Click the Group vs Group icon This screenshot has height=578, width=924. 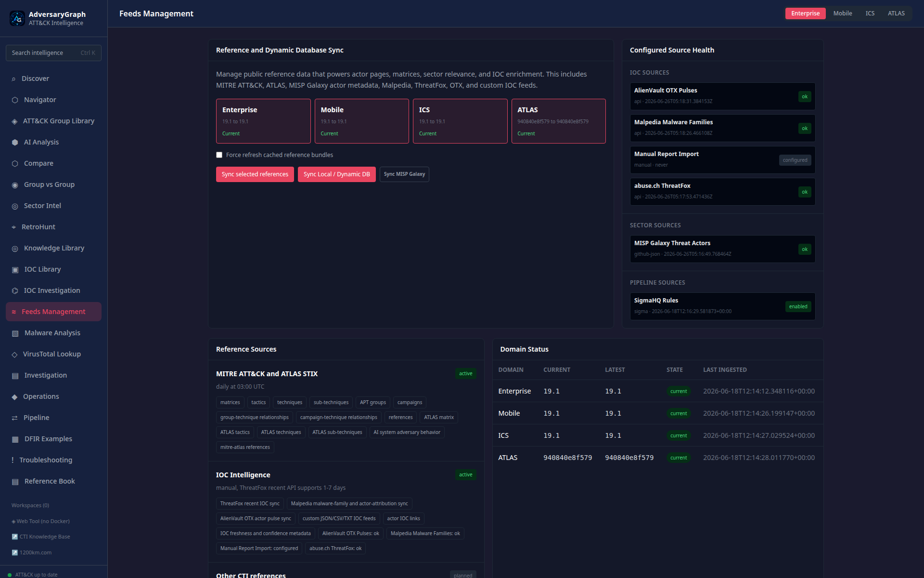coord(15,185)
